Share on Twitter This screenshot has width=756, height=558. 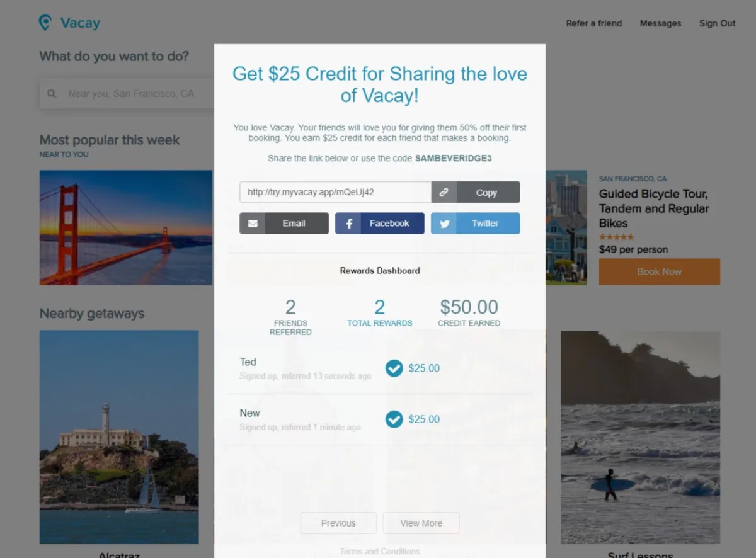tap(476, 224)
